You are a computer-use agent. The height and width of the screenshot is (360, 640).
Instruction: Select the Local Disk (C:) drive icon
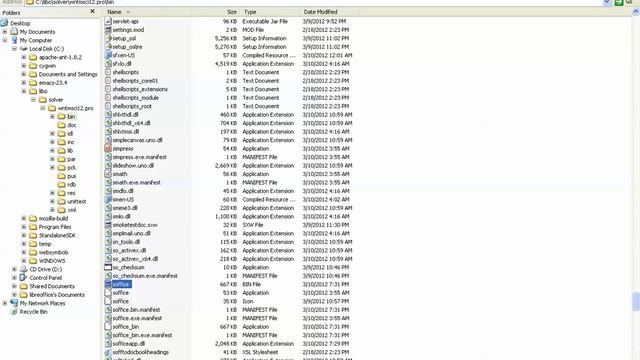pyautogui.click(x=24, y=49)
